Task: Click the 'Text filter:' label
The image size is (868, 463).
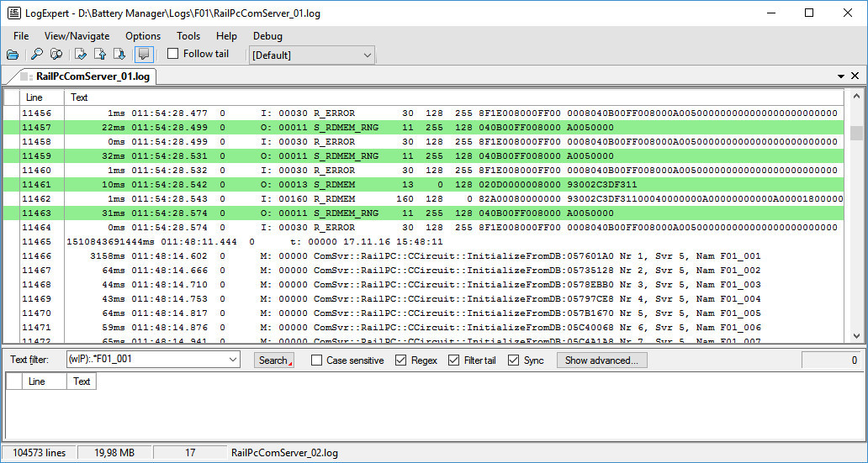Action: click(29, 360)
